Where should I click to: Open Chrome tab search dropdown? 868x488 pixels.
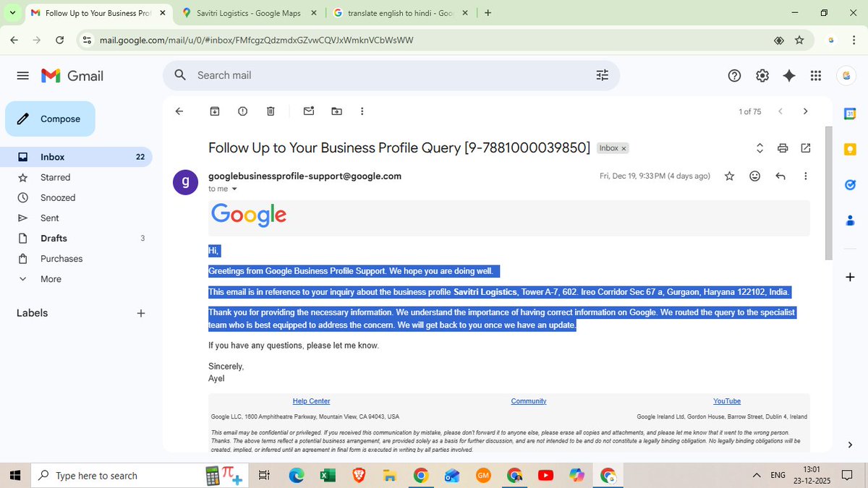[x=12, y=12]
